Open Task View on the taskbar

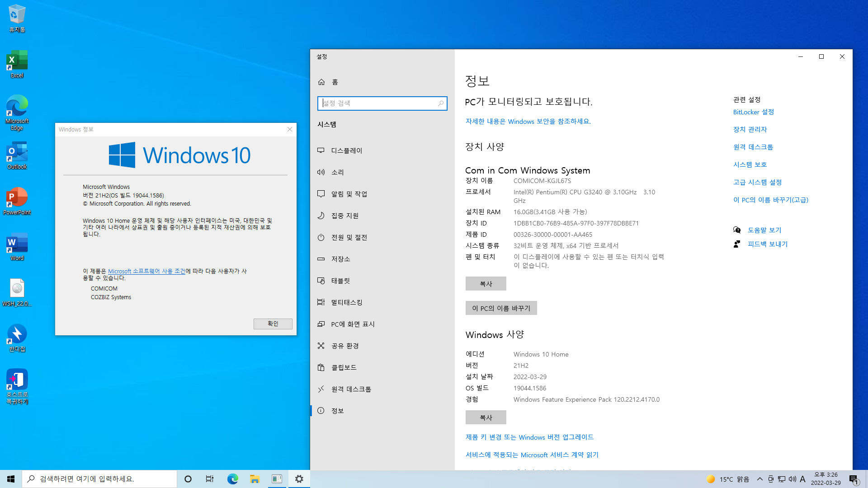210,479
